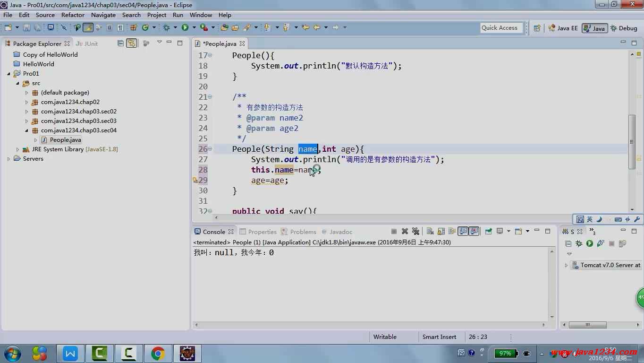The image size is (644, 363).
Task: Switch to the JUnit tab
Action: [x=87, y=43]
